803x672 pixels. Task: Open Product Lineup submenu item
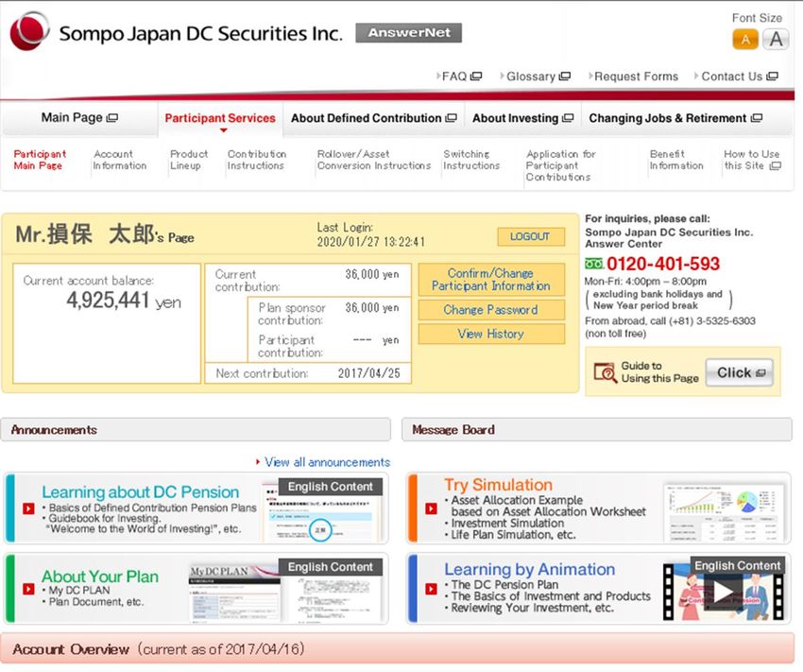point(188,160)
